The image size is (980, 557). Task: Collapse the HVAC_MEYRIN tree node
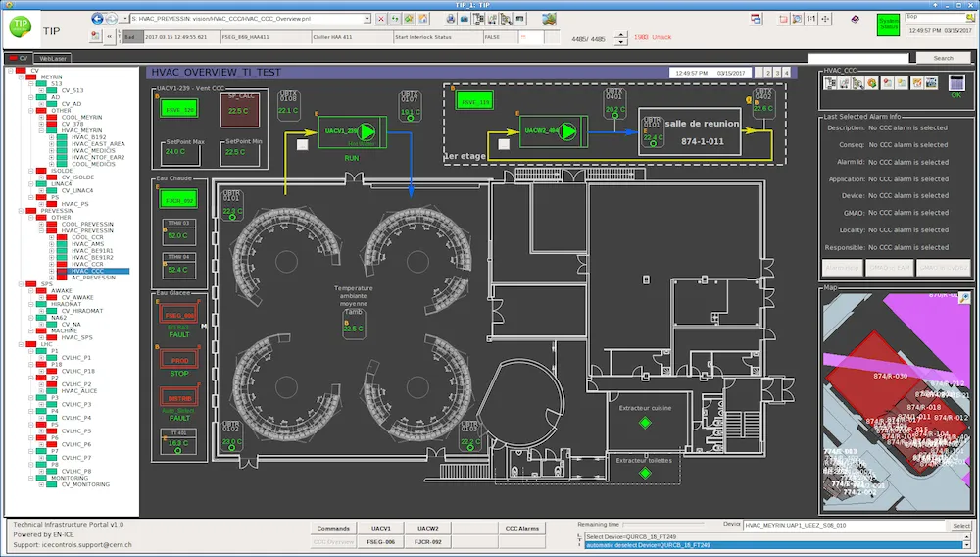(x=40, y=130)
